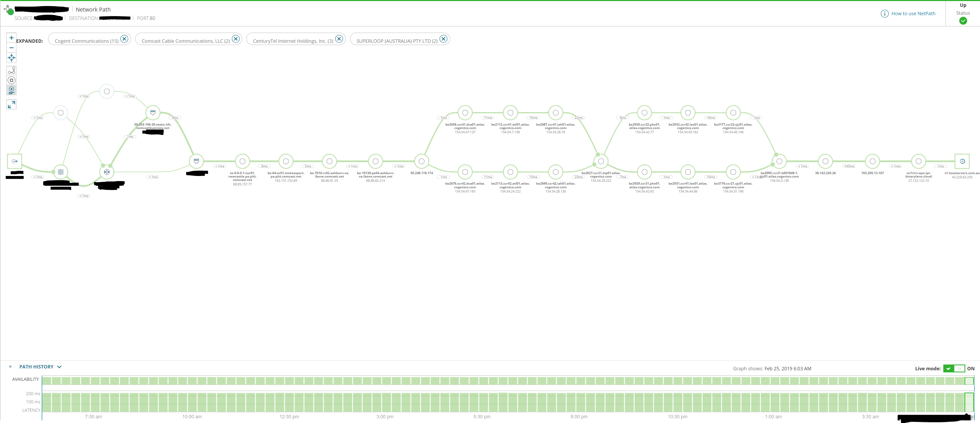The image size is (980, 423).
Task: Click the connected nodes path view icon
Action: [x=12, y=70]
